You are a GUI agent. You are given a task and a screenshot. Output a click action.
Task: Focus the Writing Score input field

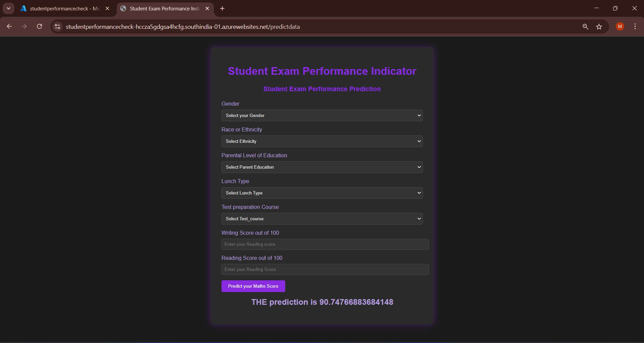tap(325, 244)
